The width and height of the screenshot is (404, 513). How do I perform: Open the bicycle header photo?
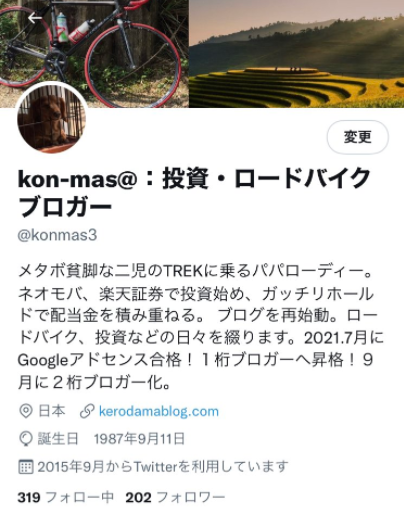94,53
